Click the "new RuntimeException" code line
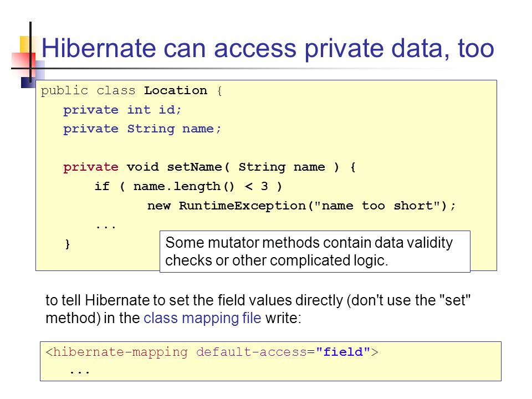532x399 pixels. point(301,206)
